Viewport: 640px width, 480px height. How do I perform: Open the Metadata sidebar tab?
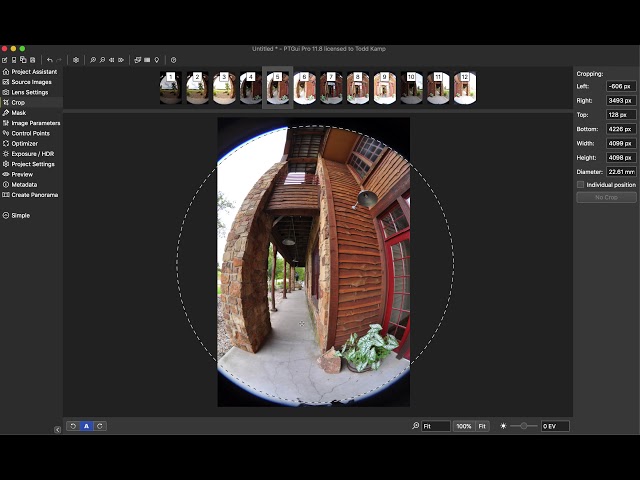coord(31,184)
